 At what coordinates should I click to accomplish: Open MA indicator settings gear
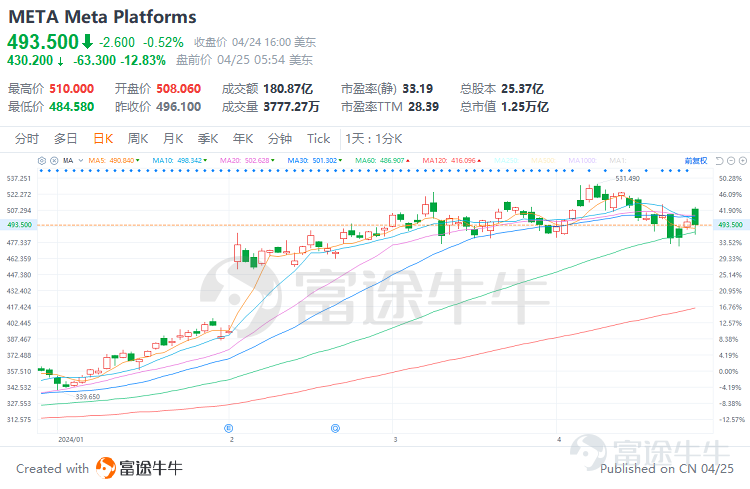tap(42, 161)
